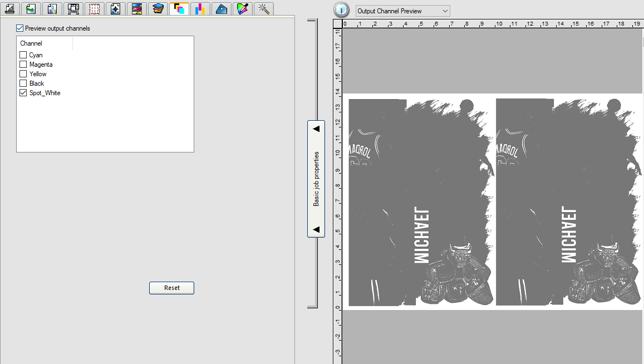Open the colored ink bars tab
Image resolution: width=644 pixels, height=364 pixels.
point(200,9)
